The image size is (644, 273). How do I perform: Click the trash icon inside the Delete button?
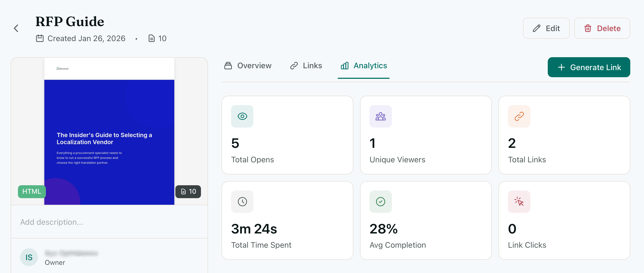588,28
